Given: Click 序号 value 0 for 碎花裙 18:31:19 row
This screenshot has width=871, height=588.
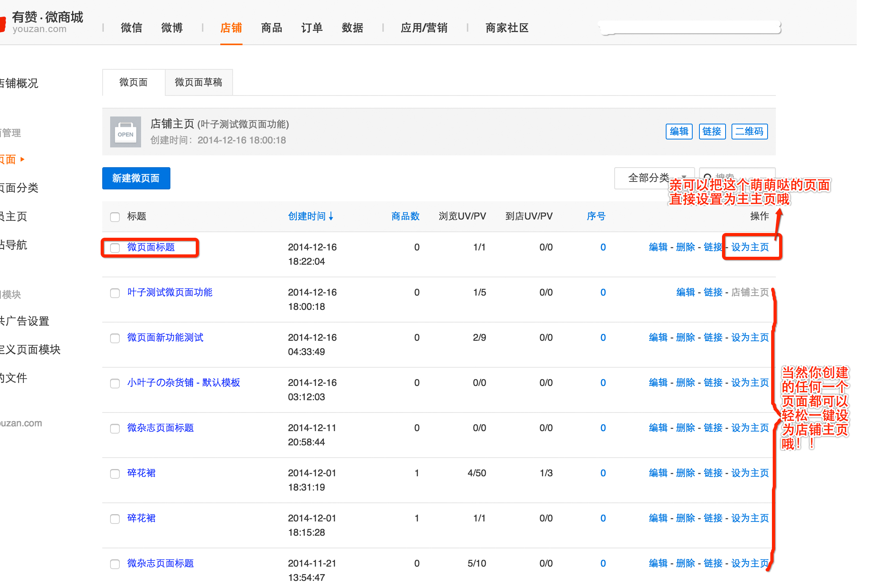Looking at the screenshot, I should [603, 473].
